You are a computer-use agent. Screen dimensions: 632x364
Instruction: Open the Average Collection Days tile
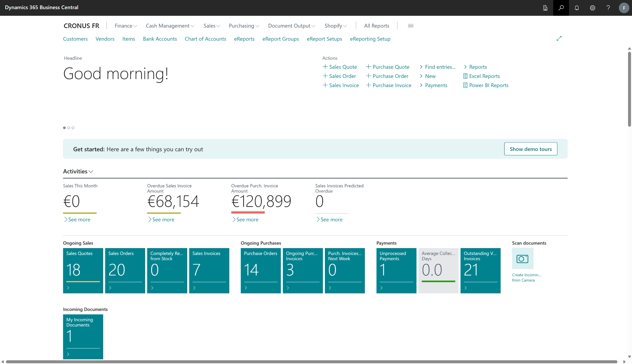(438, 271)
